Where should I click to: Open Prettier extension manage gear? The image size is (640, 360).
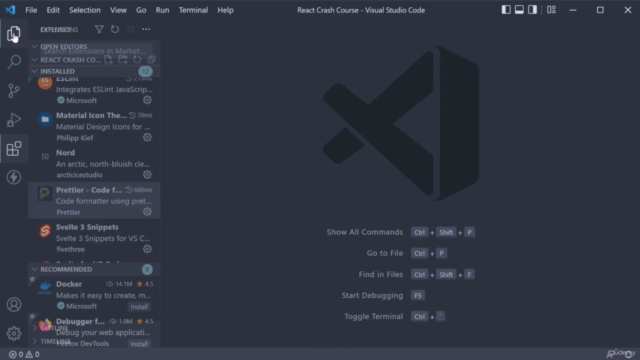click(x=147, y=212)
